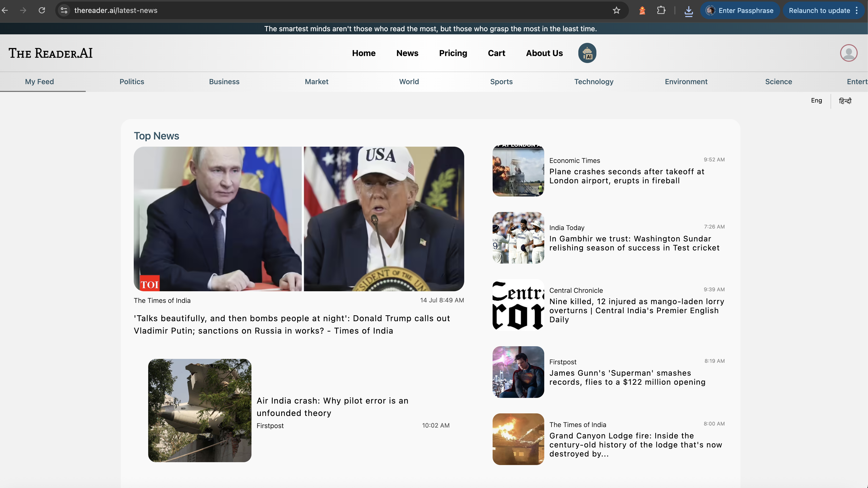Switch language to Eng
The image size is (868, 488).
pyautogui.click(x=816, y=100)
